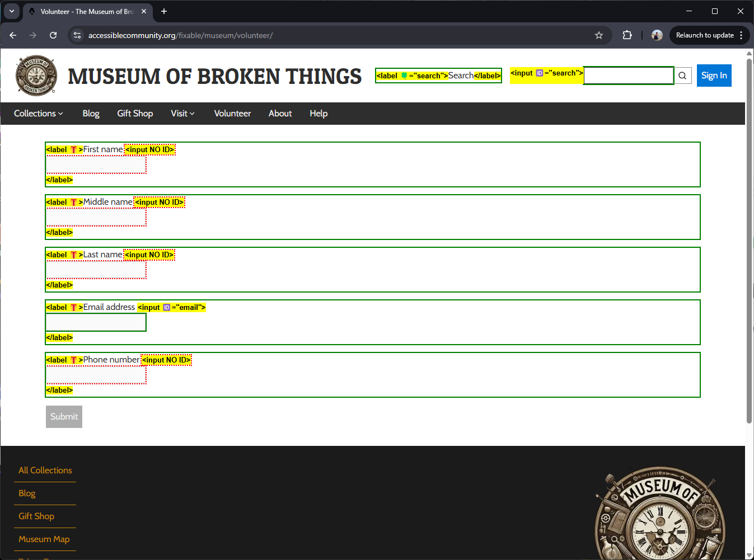The image size is (754, 560).
Task: Open the Help nav item
Action: (319, 114)
